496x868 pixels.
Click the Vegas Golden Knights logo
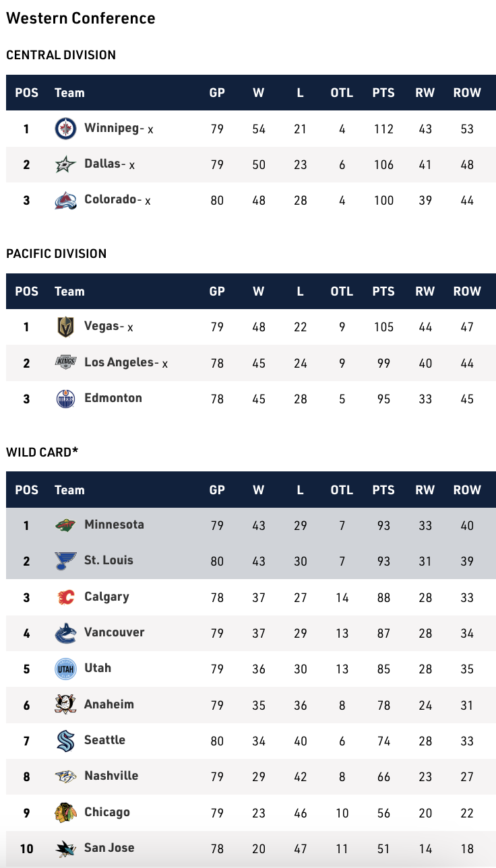pos(65,327)
